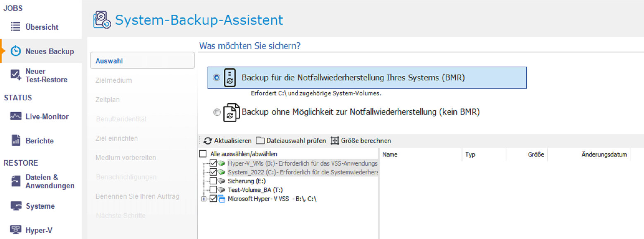Check the Sicherung (E:) volume checkbox

[x=213, y=181]
